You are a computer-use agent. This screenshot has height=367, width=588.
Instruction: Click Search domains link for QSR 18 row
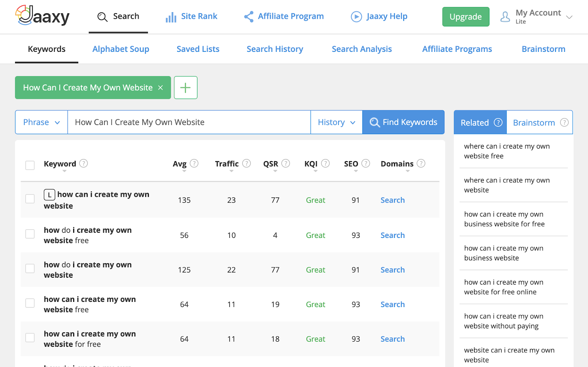click(x=392, y=339)
